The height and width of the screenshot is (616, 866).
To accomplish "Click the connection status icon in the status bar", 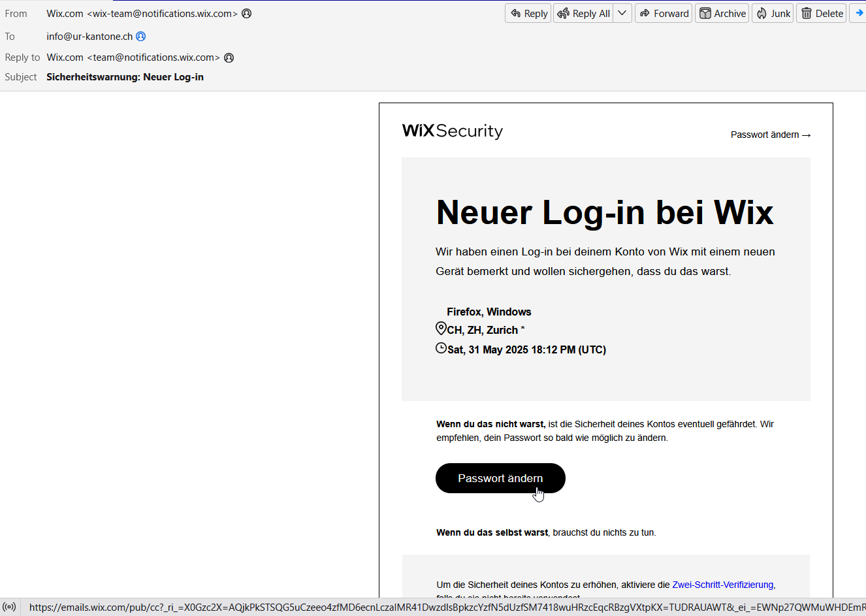I will tap(10, 607).
